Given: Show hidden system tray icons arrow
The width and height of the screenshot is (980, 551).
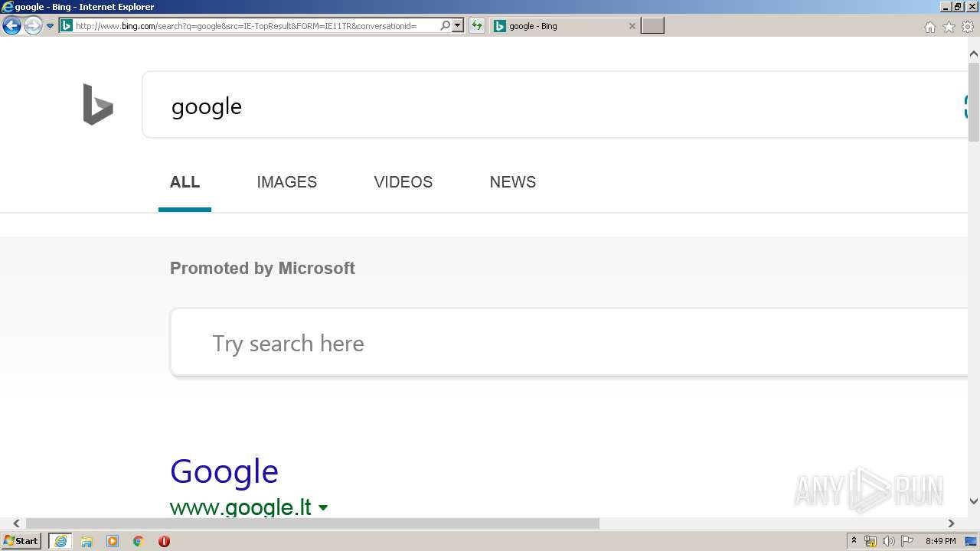Looking at the screenshot, I should click(854, 541).
